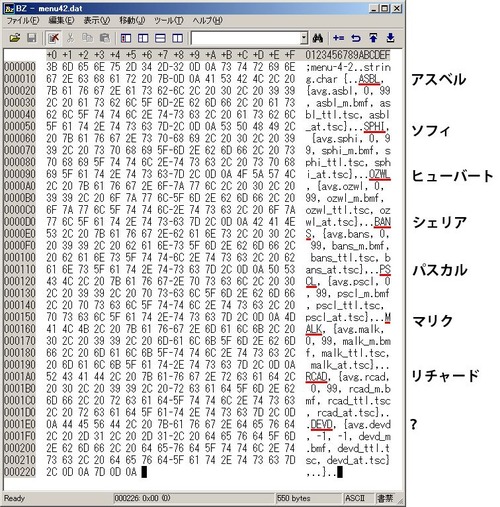
Task: Open the 表示(V) menu
Action: (x=97, y=21)
